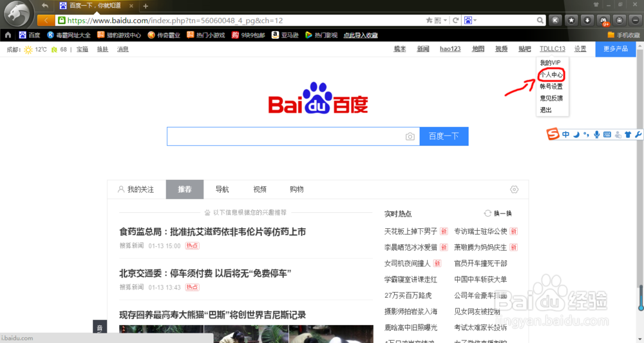Viewport: 644px width, 343px height.
Task: Switch to 我的关注 tab
Action: [x=137, y=189]
